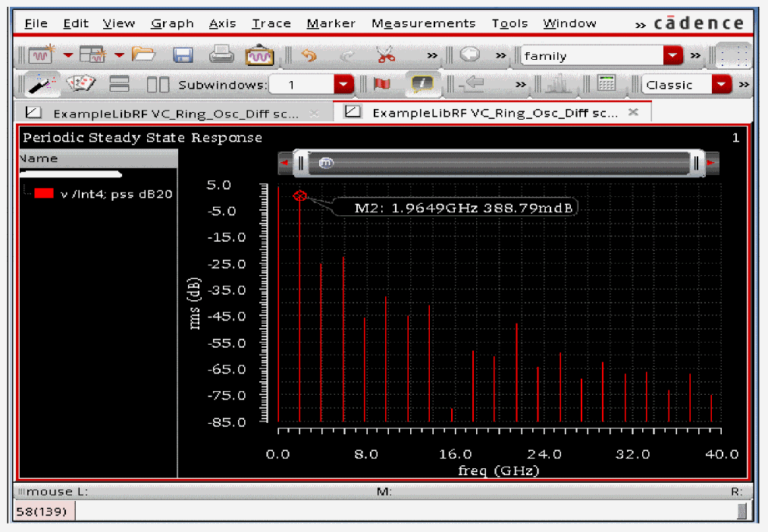Click the red flag marker icon
The image size is (768, 532).
pyautogui.click(x=381, y=84)
